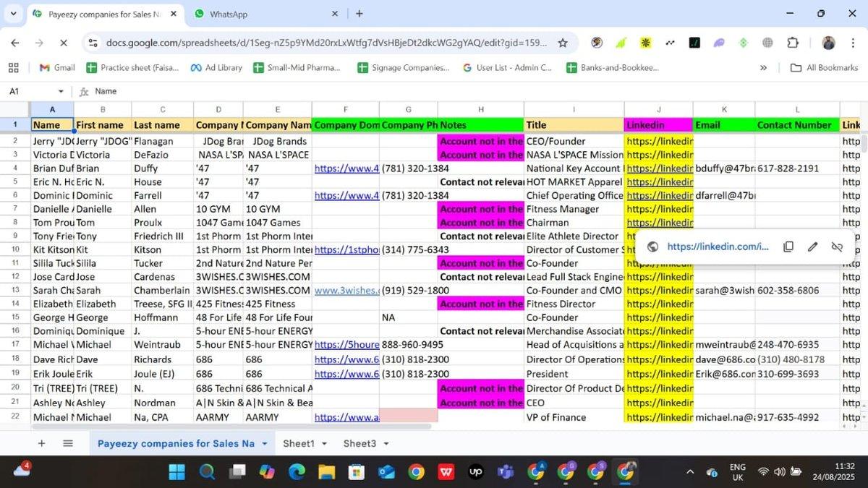This screenshot has width=868, height=488.
Task: Edit the link with the pencil icon
Action: [812, 247]
